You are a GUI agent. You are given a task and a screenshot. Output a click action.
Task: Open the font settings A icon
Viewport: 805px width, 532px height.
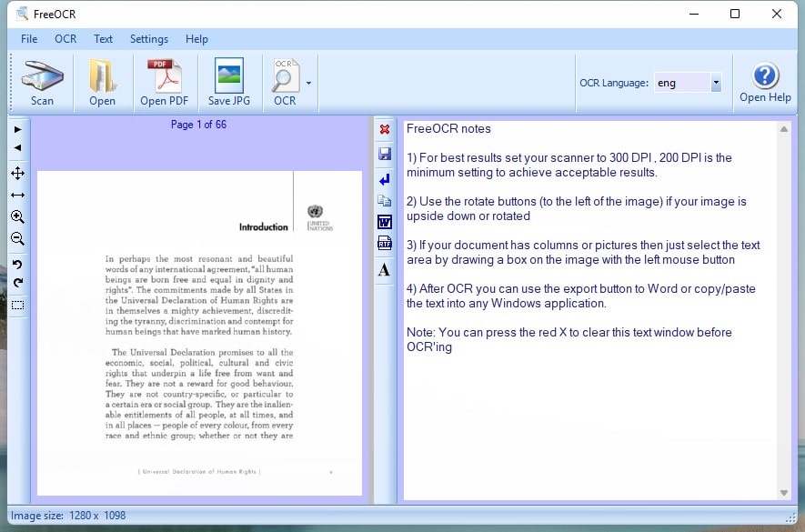tap(385, 269)
